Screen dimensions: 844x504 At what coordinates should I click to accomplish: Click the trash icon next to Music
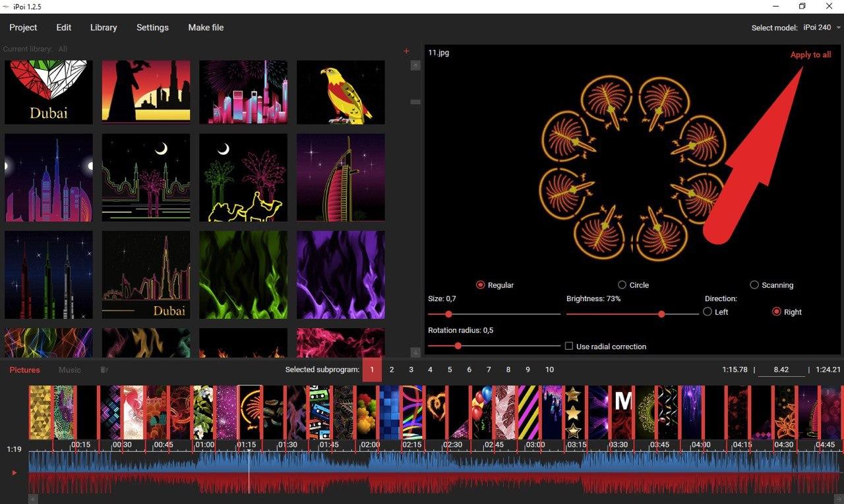(104, 370)
